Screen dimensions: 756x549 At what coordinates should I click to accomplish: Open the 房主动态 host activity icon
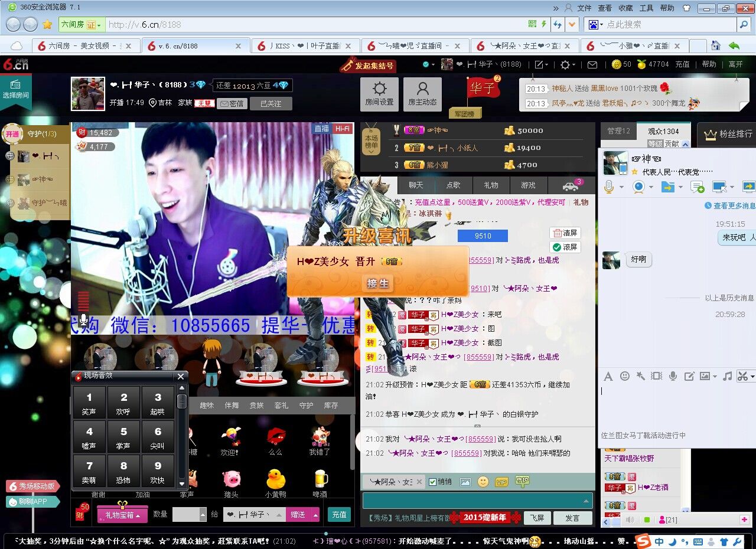pyautogui.click(x=422, y=94)
